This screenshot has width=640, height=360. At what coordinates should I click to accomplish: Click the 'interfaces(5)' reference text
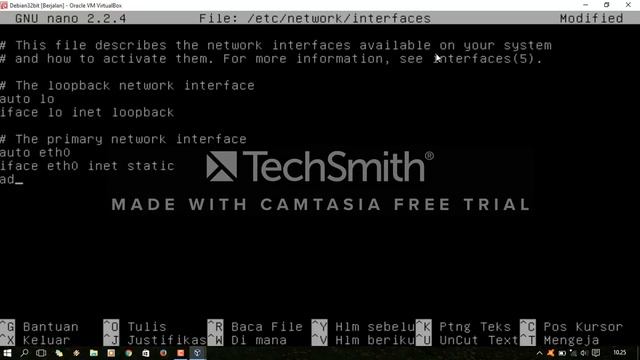tap(484, 59)
